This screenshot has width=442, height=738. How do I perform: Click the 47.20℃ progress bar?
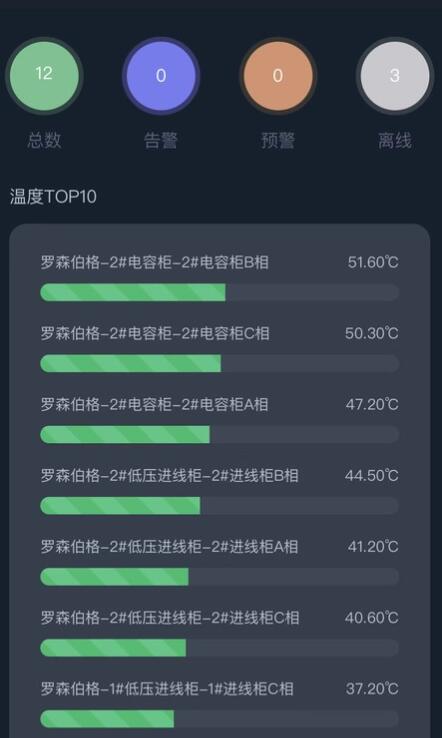(x=219, y=434)
